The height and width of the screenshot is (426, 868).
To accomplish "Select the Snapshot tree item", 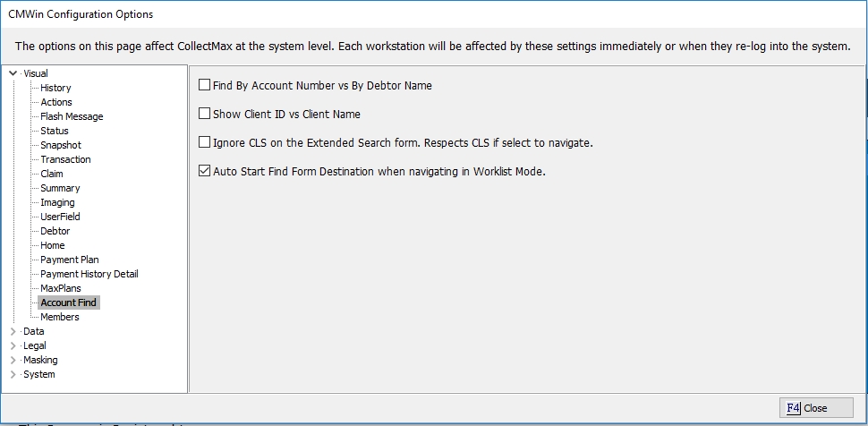I will (61, 145).
